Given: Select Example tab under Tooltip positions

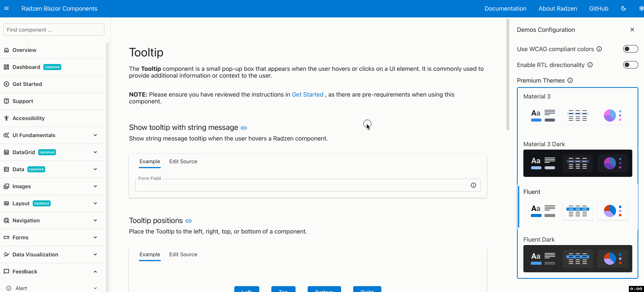Looking at the screenshot, I should click(150, 255).
